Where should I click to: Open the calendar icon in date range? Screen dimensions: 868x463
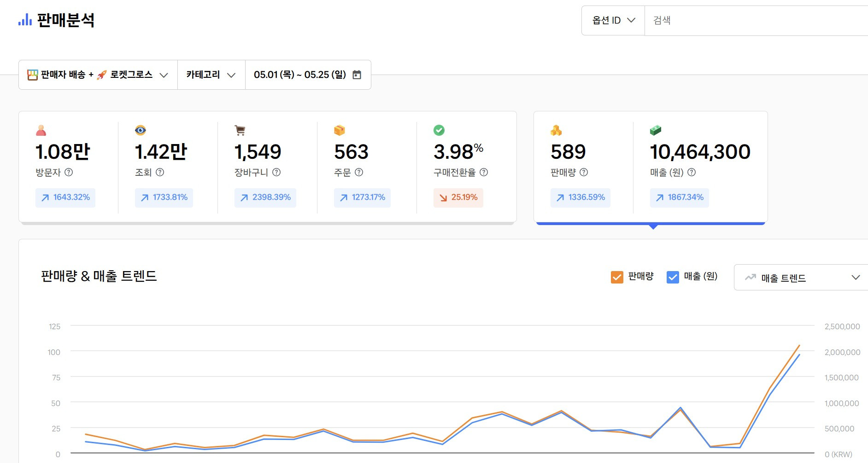pos(357,75)
